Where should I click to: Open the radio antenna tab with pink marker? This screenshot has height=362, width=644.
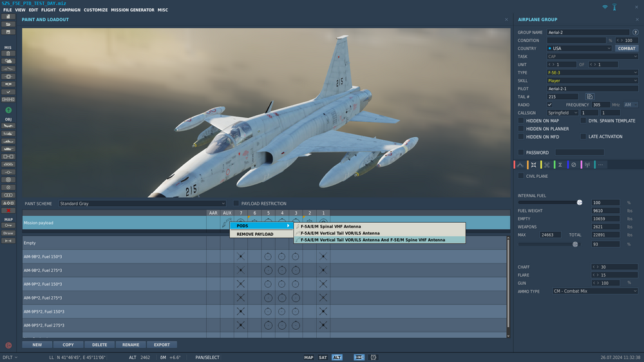pyautogui.click(x=587, y=165)
